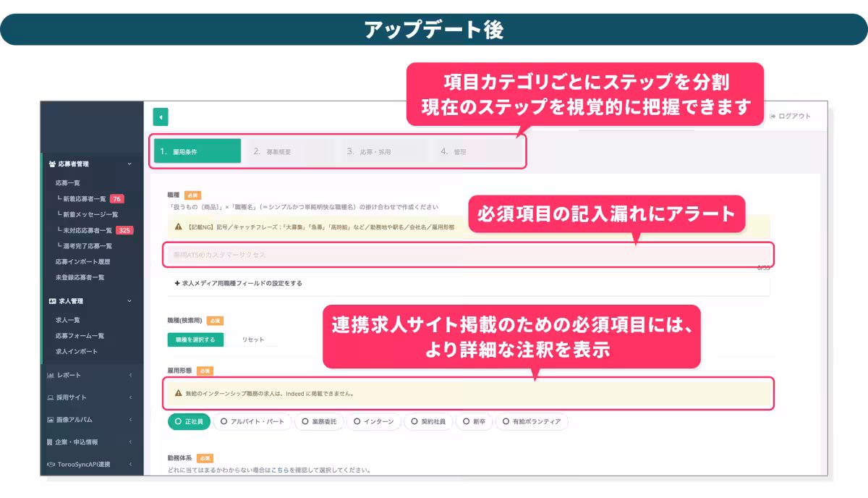Open the レポート chart icon
This screenshot has width=868, height=498.
coord(49,375)
